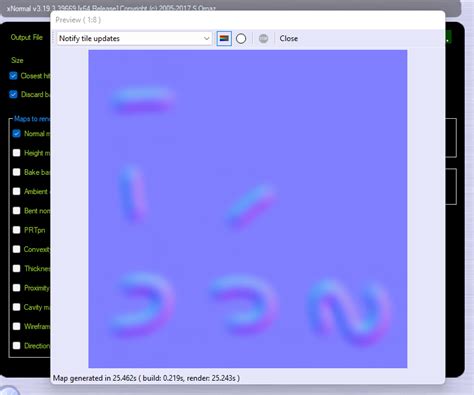
Task: Enable the Convexity map checkbox
Action: click(x=16, y=249)
